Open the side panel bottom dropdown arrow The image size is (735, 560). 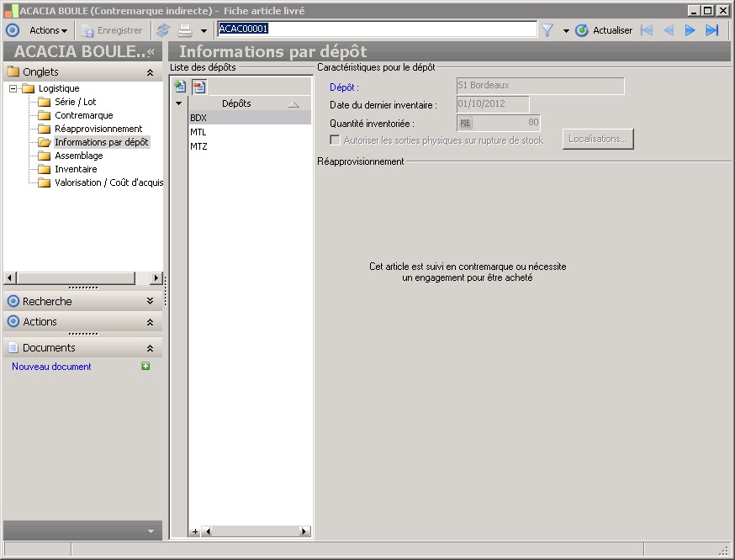click(151, 531)
